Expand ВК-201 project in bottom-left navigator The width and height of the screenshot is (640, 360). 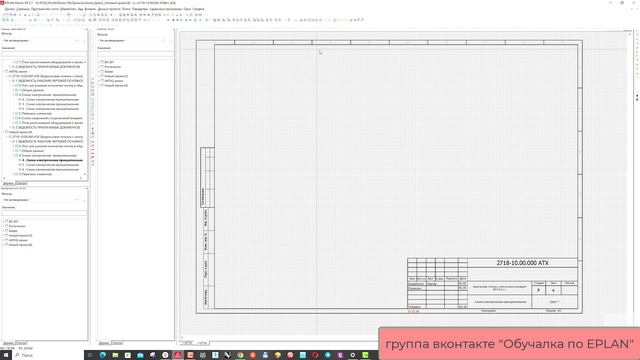pyautogui.click(x=4, y=222)
